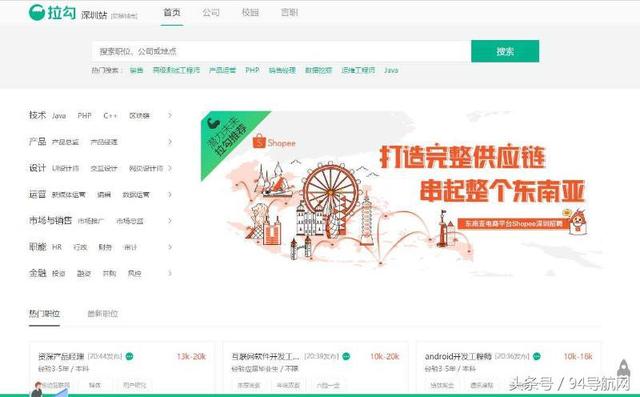
Task: Click the 10k-18k salary text
Action: coord(578,357)
